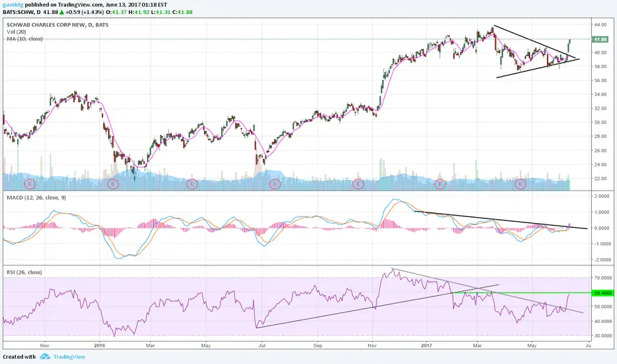This screenshot has height=364, width=617.
Task: Click the 44.00 price axis label
Action: (x=600, y=24)
